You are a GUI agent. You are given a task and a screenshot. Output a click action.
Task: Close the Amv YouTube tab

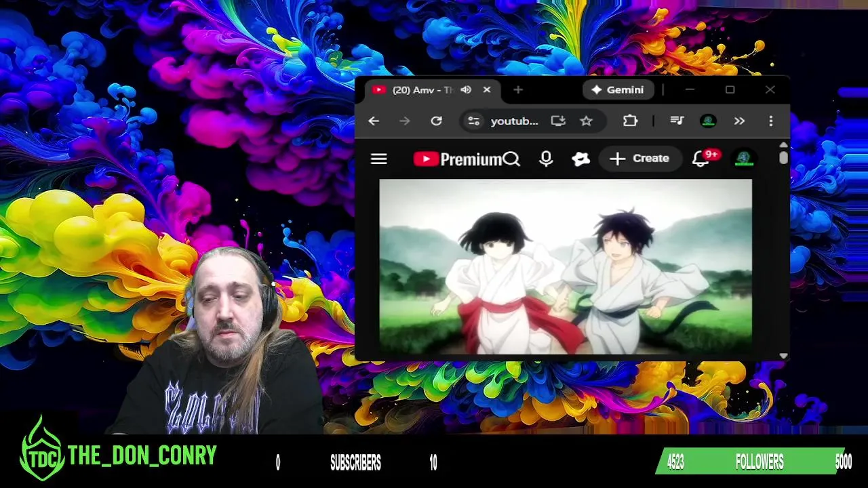point(487,90)
